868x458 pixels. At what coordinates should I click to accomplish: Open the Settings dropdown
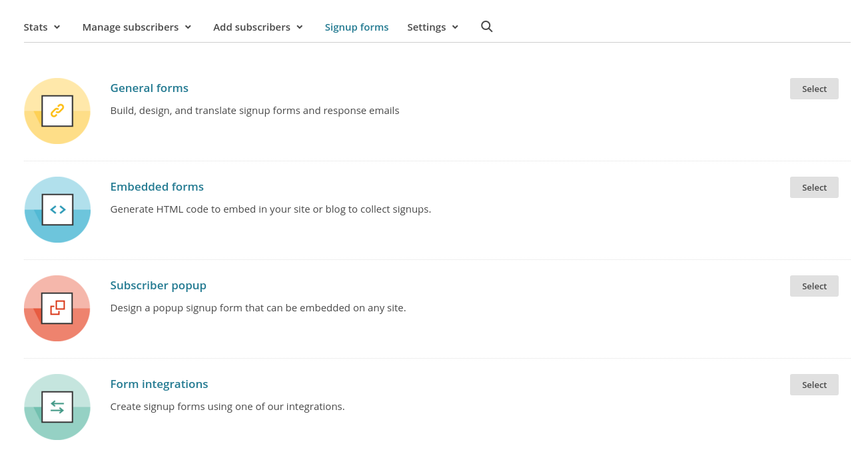[x=432, y=27]
